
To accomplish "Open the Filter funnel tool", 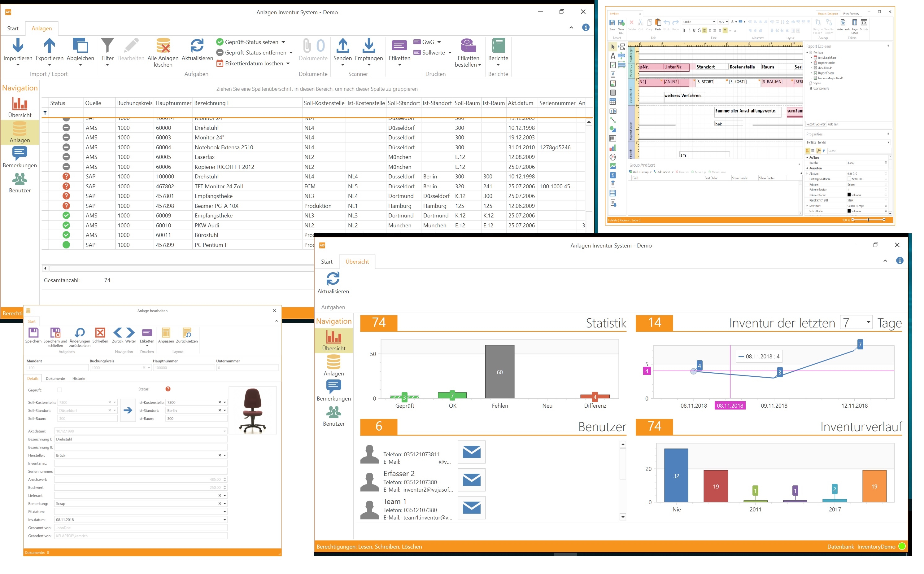I will pos(107,46).
